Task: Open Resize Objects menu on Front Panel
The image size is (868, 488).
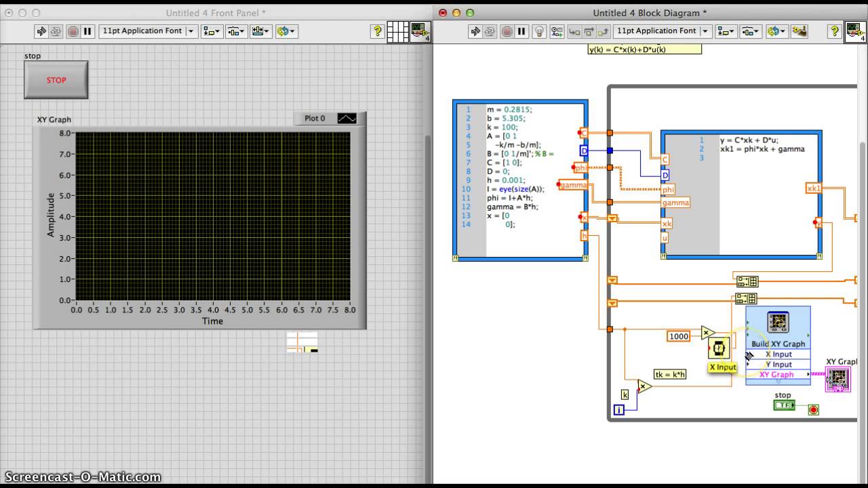Action: (261, 31)
